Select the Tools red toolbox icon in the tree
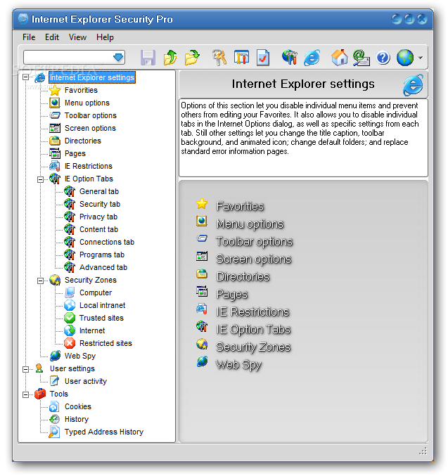This screenshot has width=448, height=476. click(x=40, y=394)
